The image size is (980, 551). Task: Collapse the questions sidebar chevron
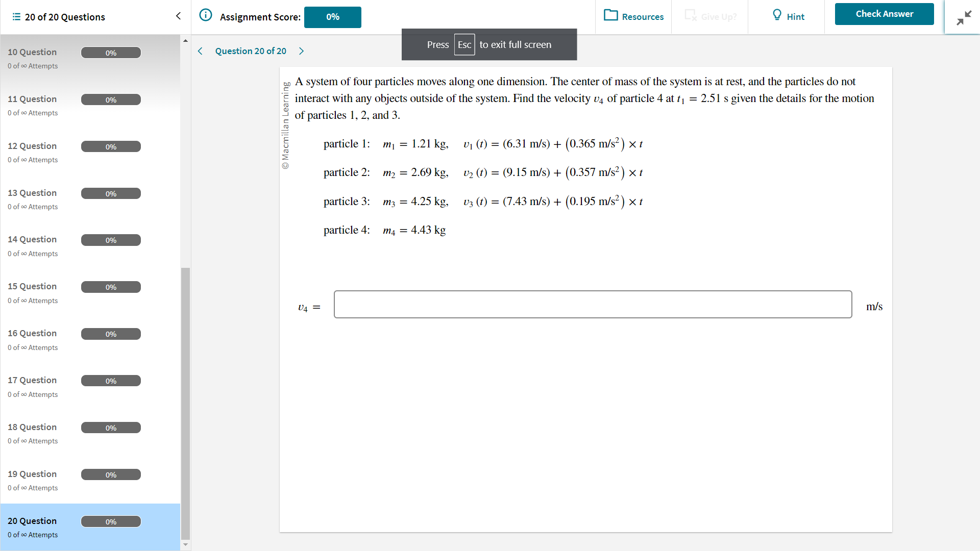click(x=178, y=16)
